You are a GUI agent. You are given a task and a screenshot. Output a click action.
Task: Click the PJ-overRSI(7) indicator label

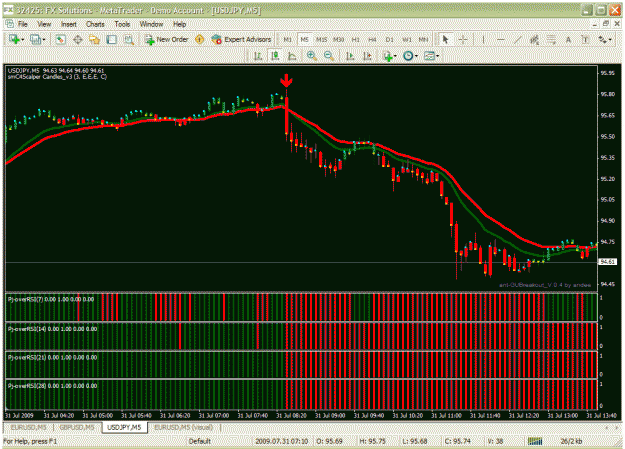tap(51, 299)
